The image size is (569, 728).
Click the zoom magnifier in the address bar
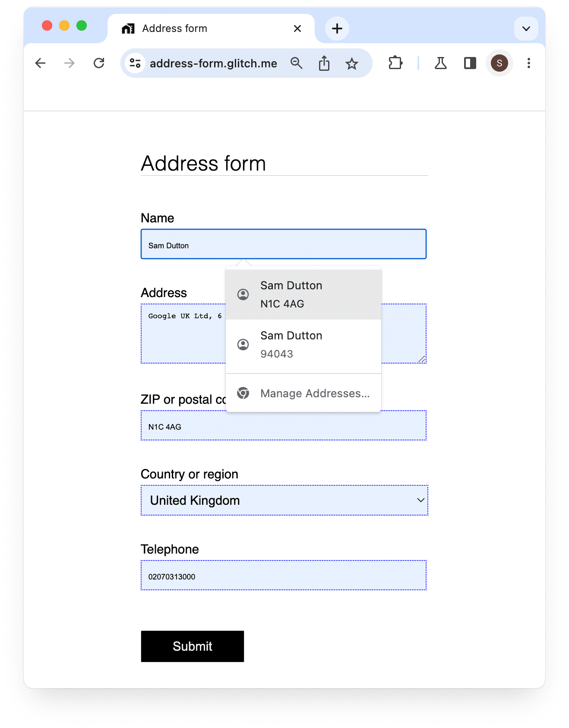click(296, 63)
